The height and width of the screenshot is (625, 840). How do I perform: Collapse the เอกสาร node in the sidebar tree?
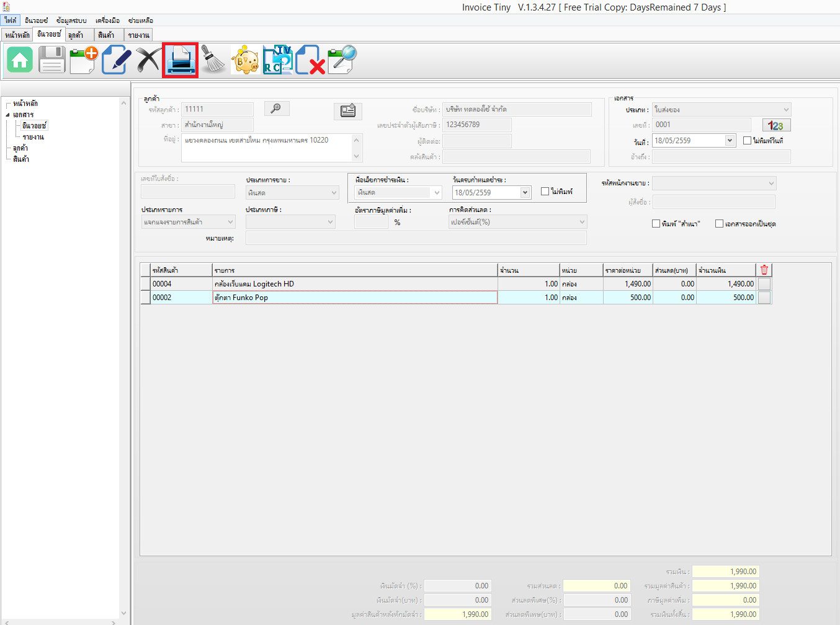pos(8,115)
